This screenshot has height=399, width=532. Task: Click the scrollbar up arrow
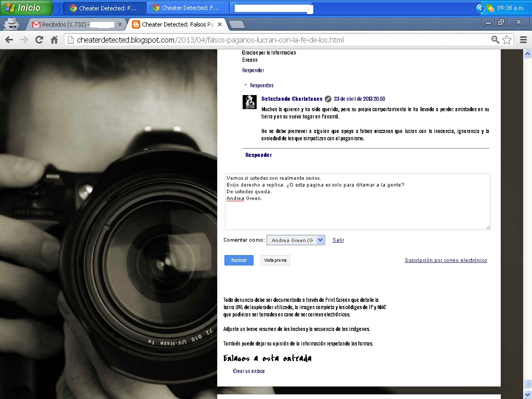tap(528, 54)
